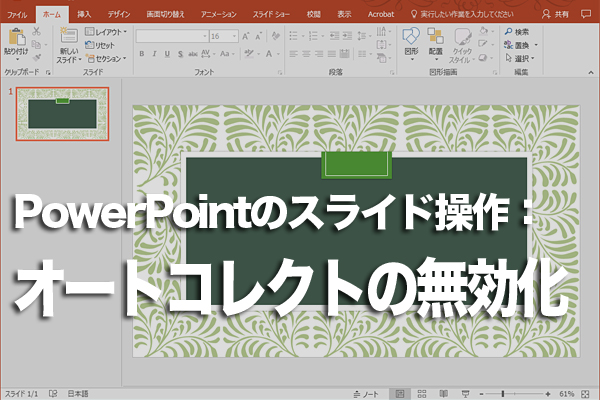The width and height of the screenshot is (600, 400).
Task: Toggle Bold formatting
Action: point(141,54)
